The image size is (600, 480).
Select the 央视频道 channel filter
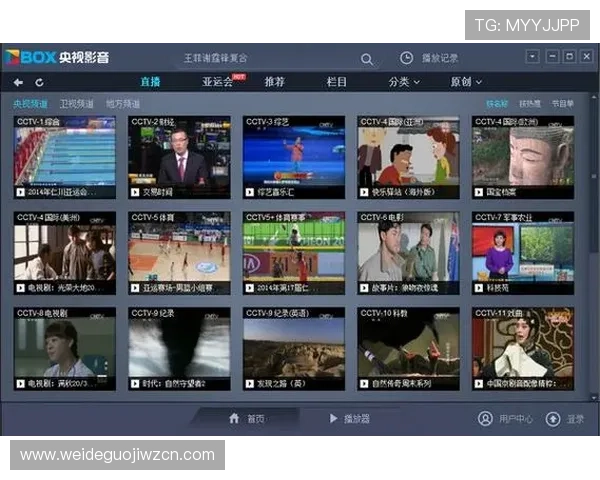[30, 104]
